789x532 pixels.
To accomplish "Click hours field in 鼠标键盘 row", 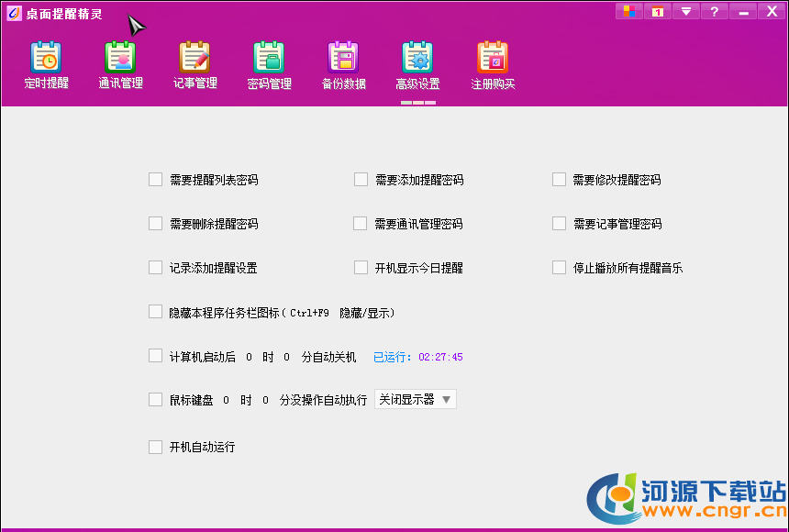I will pyautogui.click(x=226, y=401).
